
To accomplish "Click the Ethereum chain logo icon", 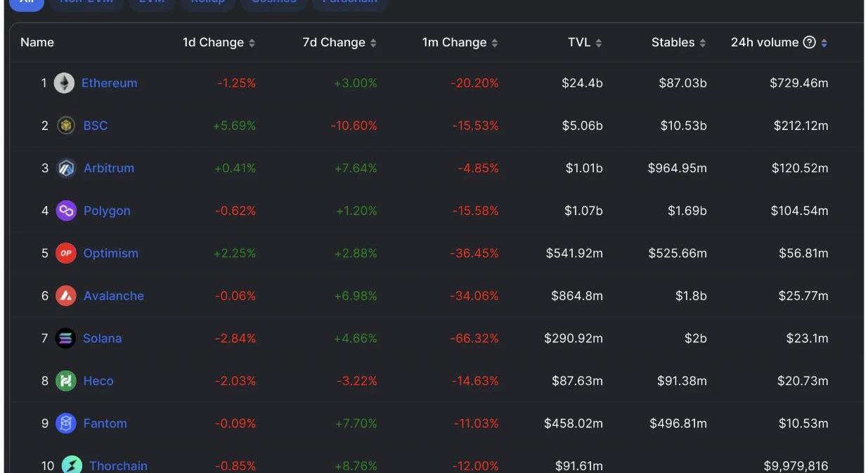I will pos(64,83).
